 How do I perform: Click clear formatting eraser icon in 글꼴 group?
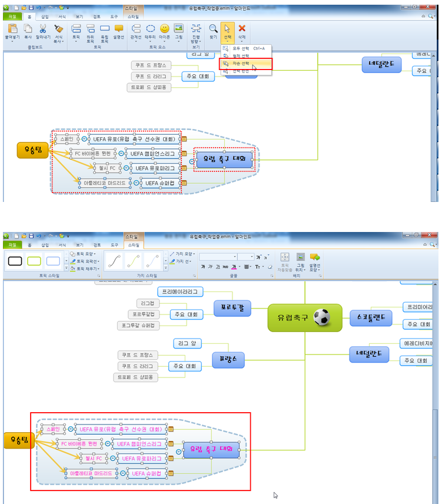(270, 267)
